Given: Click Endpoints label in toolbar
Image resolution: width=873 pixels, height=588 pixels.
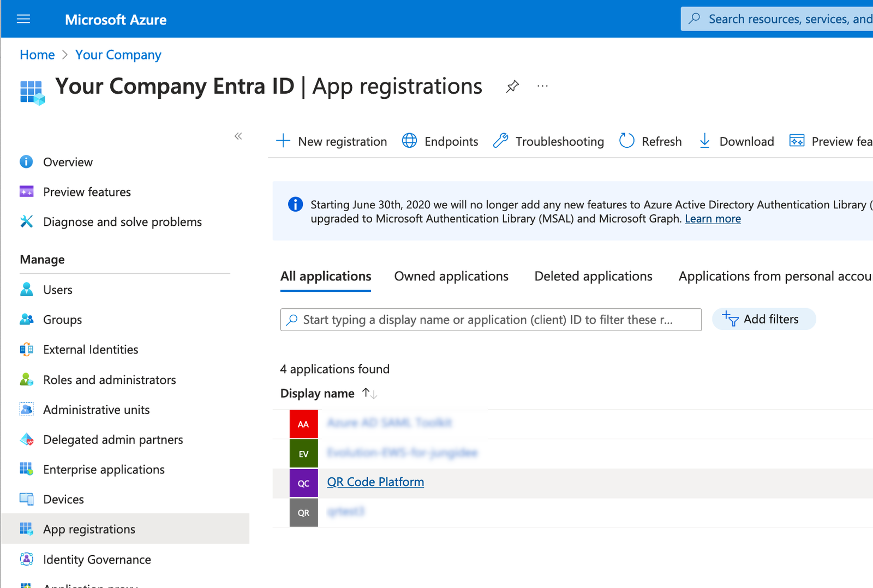Looking at the screenshot, I should click(451, 141).
